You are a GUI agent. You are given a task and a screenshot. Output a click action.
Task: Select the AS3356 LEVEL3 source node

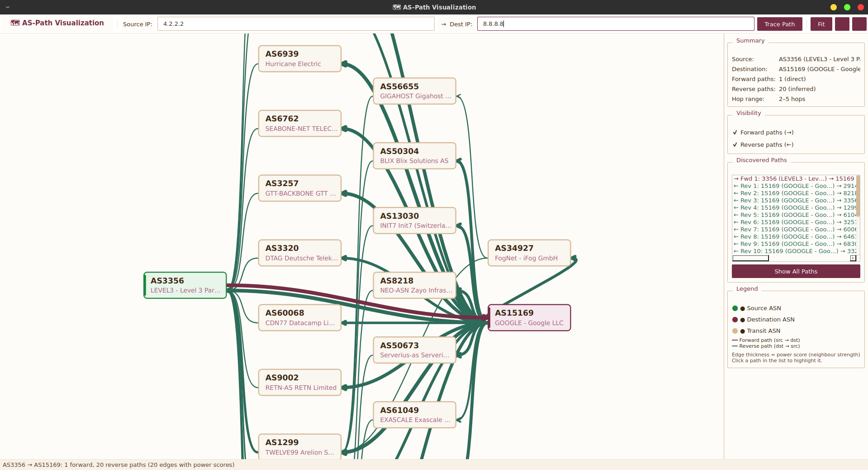click(x=185, y=285)
